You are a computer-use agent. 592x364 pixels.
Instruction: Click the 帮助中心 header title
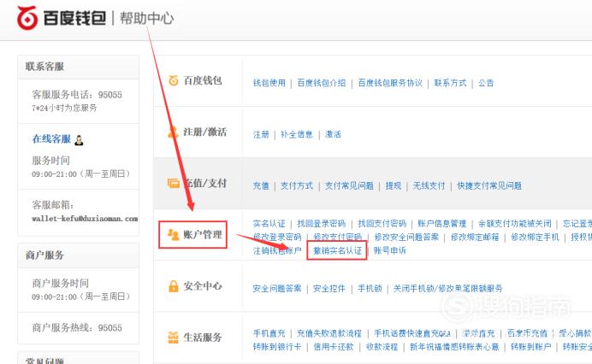147,18
